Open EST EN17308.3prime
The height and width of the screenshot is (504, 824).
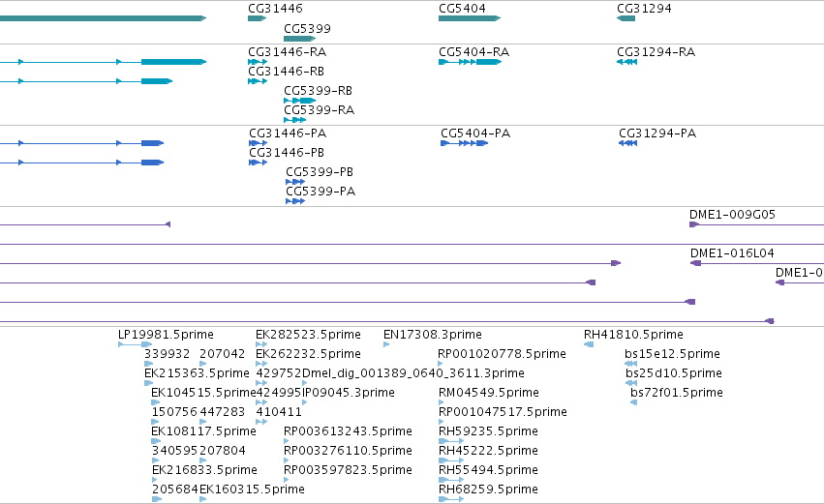tap(433, 335)
